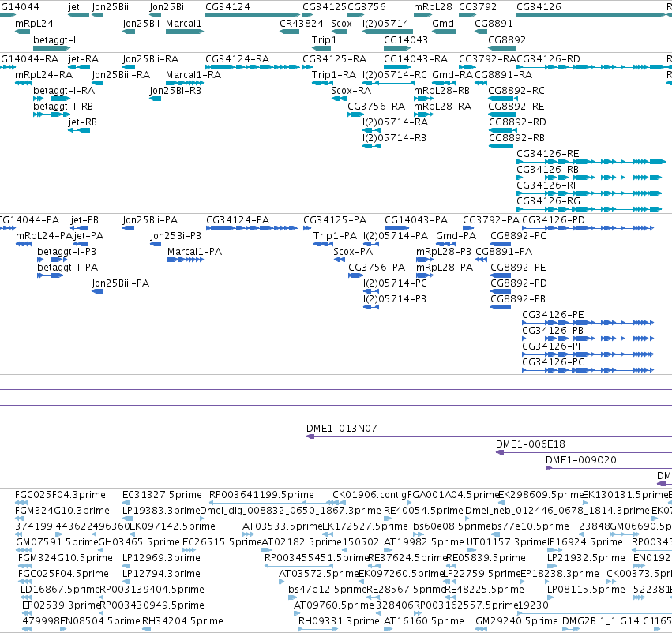Select the CG34126-RG transcript label
This screenshot has width=672, height=633.
[548, 200]
